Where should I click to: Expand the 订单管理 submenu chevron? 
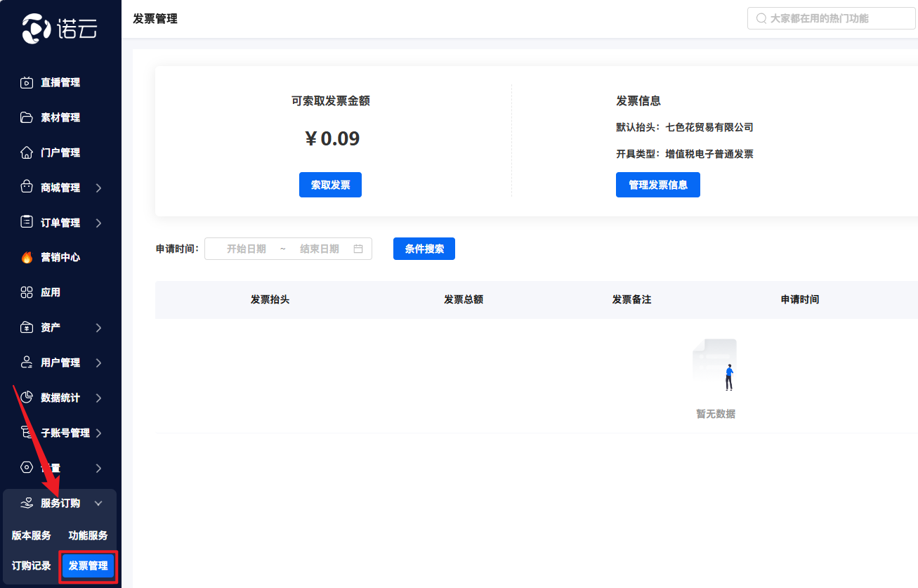pyautogui.click(x=98, y=223)
